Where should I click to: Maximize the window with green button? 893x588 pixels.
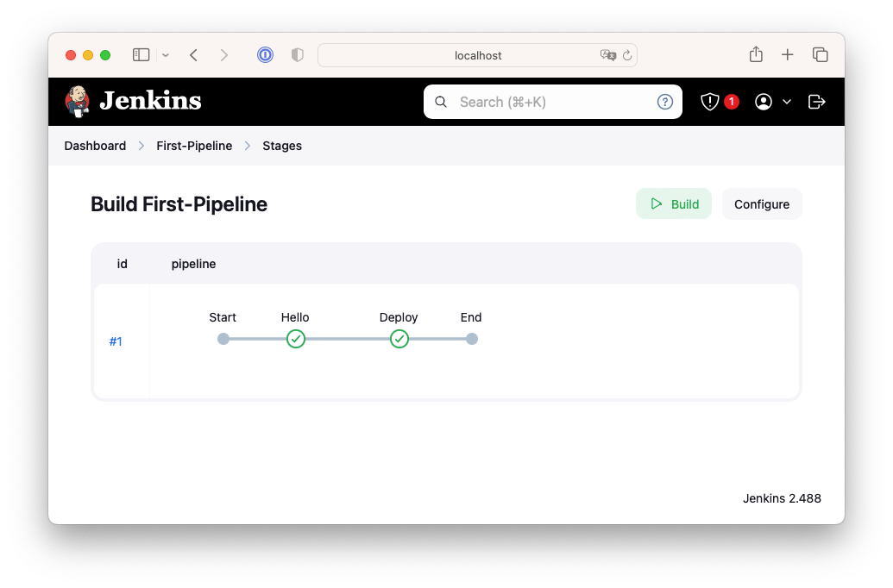click(105, 55)
